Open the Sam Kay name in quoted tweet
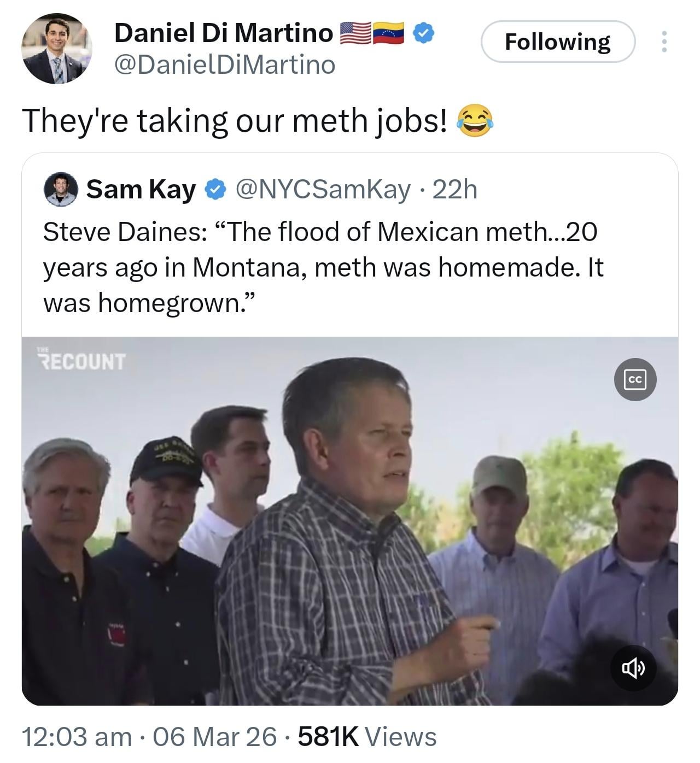 tap(141, 189)
